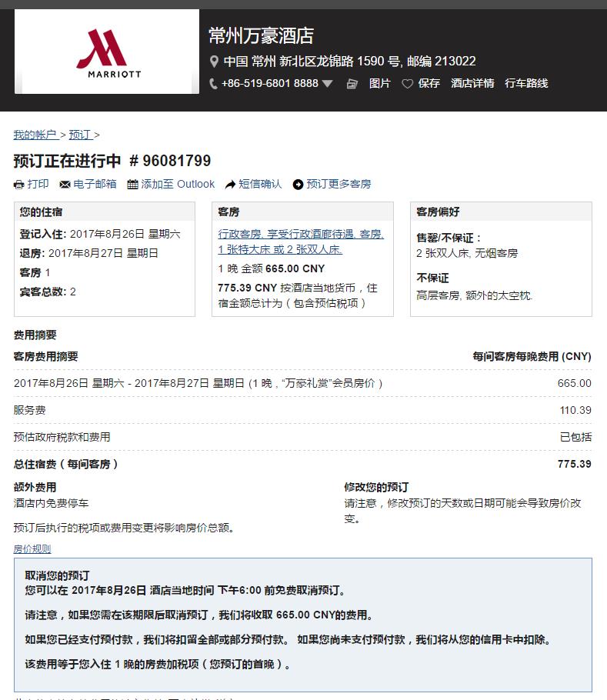Viewport: 607px width, 700px height.
Task: Go to 预订 breadcrumb link
Action: pyautogui.click(x=80, y=135)
